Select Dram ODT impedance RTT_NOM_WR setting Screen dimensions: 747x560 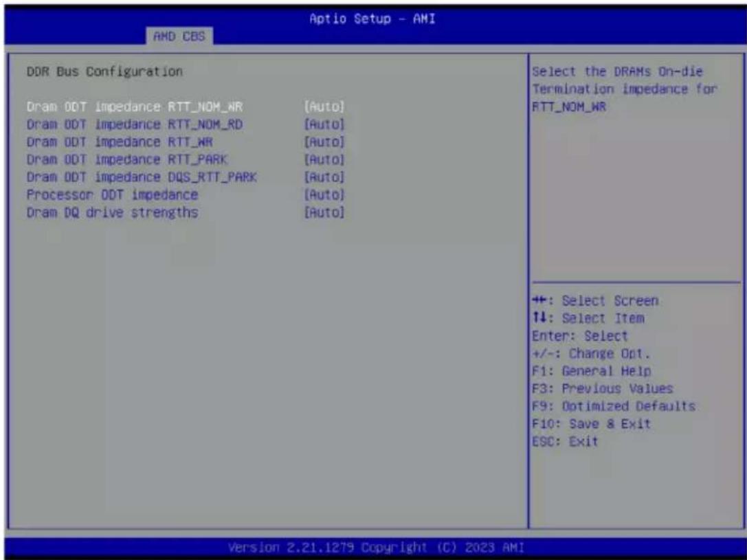coord(134,107)
